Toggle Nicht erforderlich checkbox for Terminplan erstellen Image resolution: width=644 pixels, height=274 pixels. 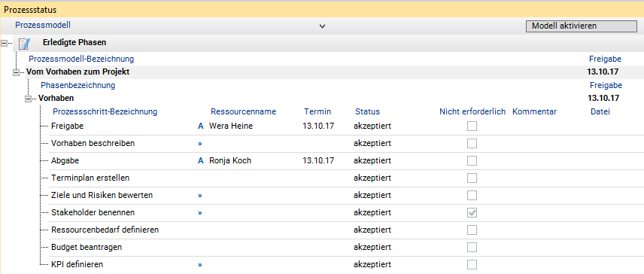[x=472, y=178]
